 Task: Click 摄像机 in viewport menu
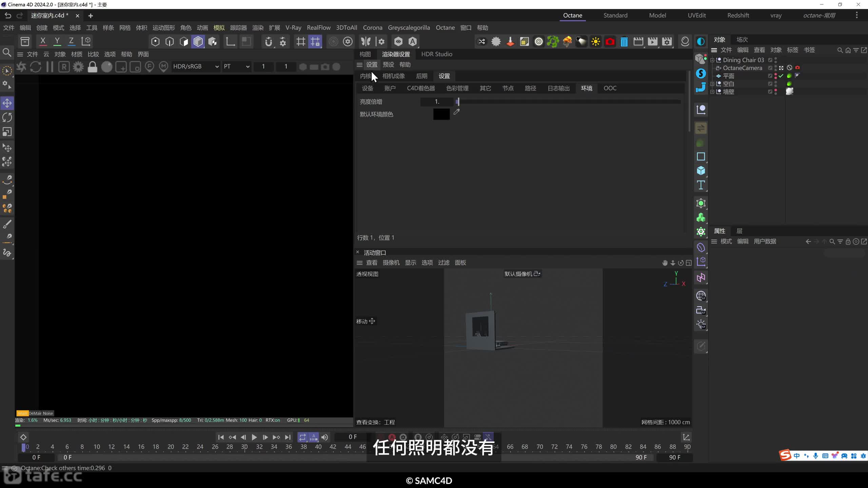pyautogui.click(x=391, y=263)
